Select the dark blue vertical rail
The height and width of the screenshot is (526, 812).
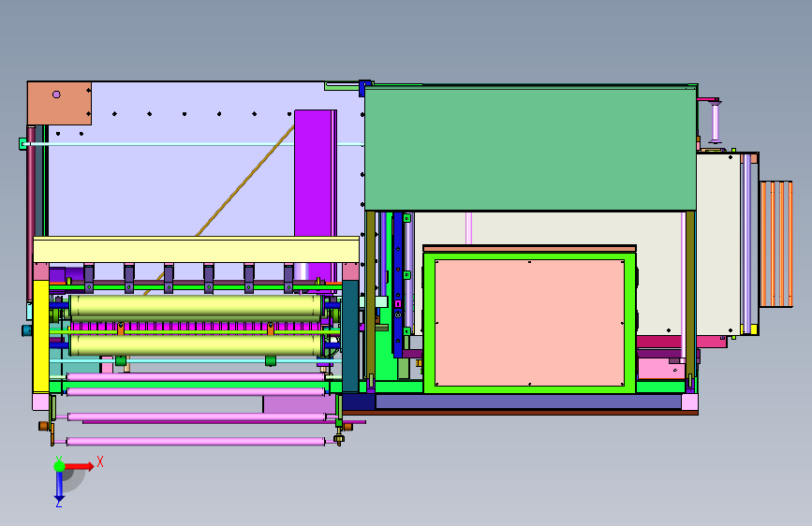coord(398,285)
